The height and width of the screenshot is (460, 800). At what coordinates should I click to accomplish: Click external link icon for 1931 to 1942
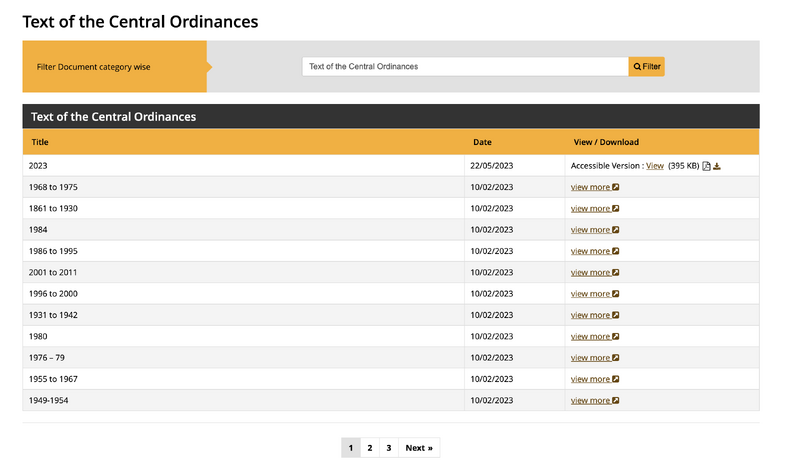[616, 315]
